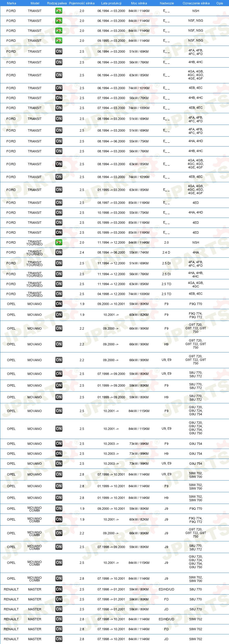Click the engine code G9U 754 in the 10.2003 F9 row
Image resolution: width=229 pixels, height=644 pixels.
tap(196, 444)
